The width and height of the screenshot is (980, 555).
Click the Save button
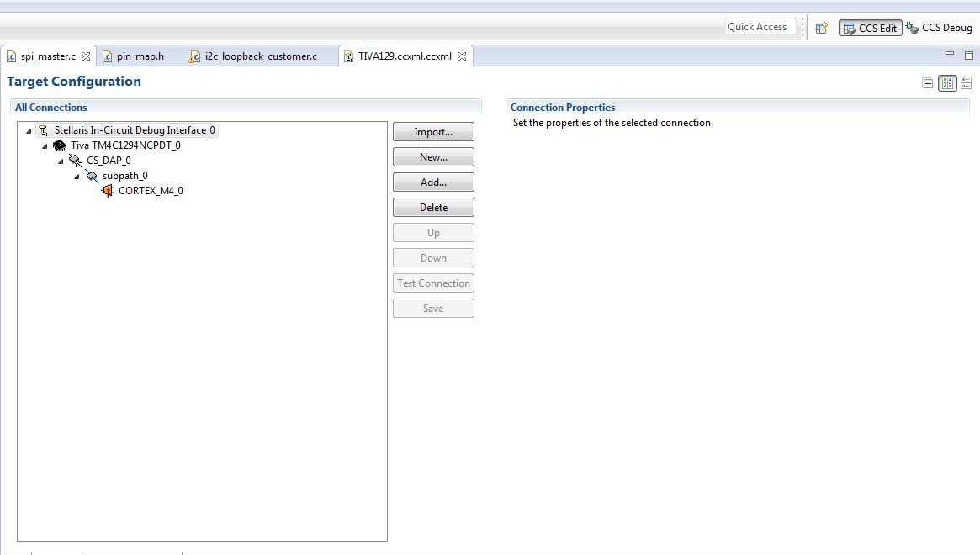click(433, 308)
